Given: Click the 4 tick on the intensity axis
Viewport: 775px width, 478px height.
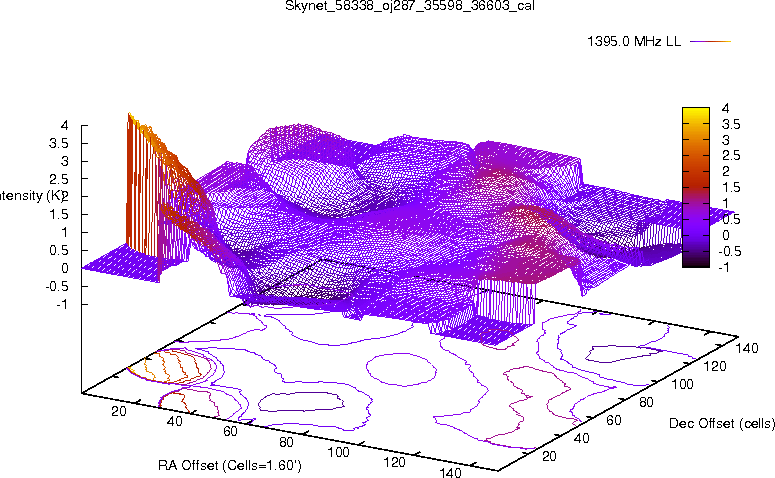Looking at the screenshot, I should [64, 126].
